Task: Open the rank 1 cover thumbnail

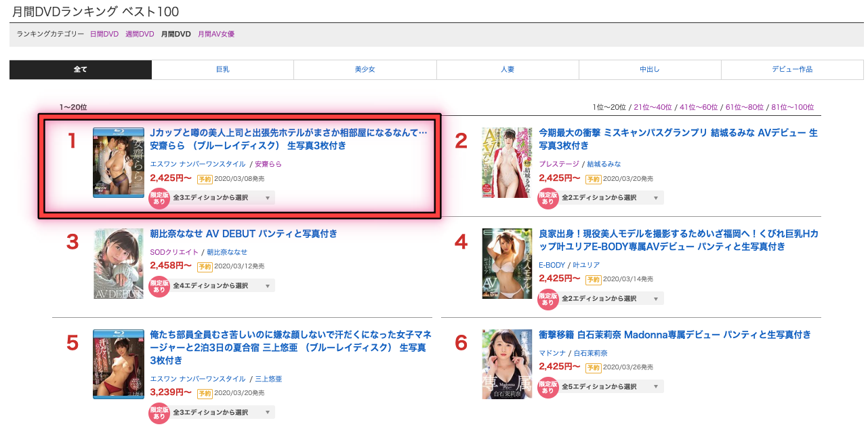Action: click(119, 163)
